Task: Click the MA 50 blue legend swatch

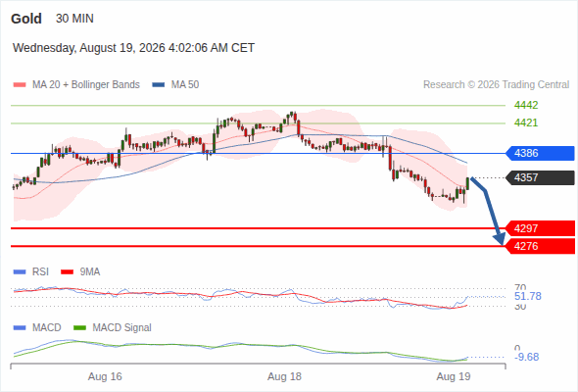Action: 159,85
